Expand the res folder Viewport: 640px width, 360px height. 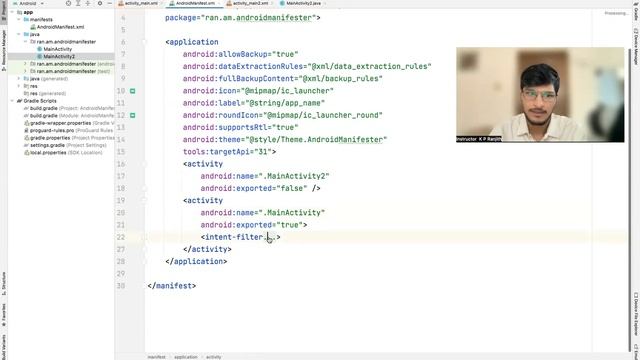coord(19,86)
